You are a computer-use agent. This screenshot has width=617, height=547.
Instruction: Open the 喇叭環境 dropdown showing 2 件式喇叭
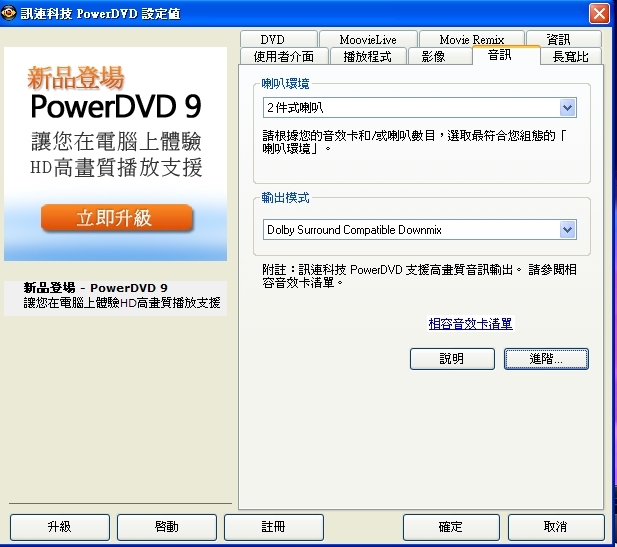[419, 108]
